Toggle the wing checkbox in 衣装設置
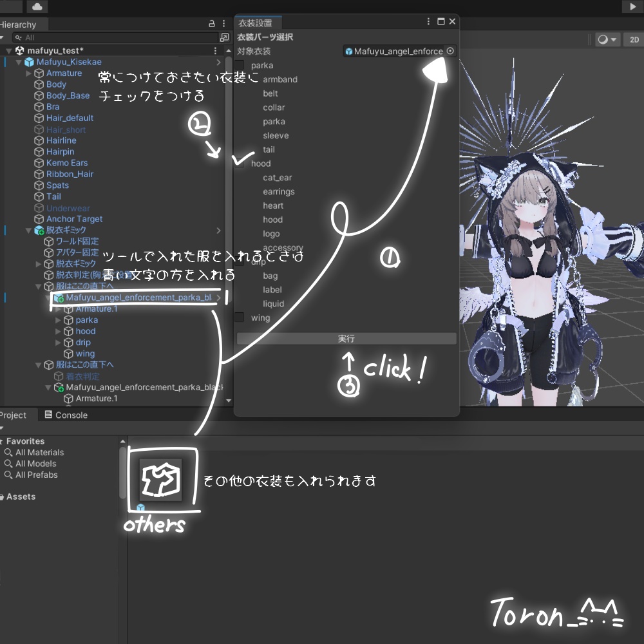This screenshot has height=644, width=644. click(239, 317)
